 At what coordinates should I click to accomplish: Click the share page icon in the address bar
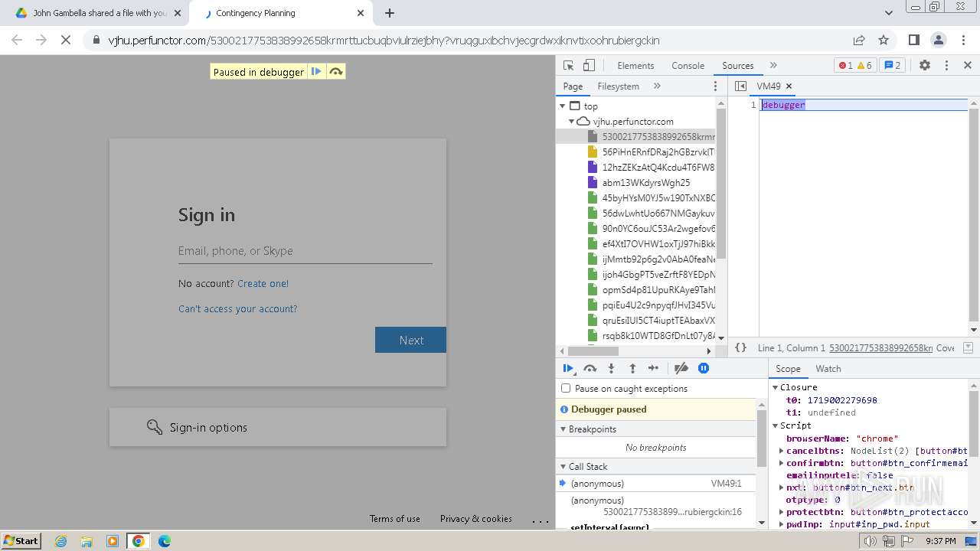coord(859,40)
